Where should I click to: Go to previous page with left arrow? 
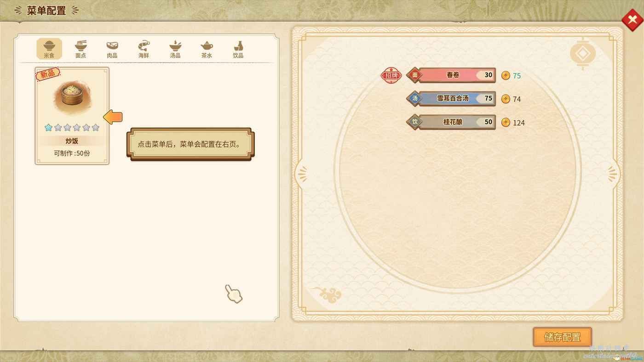click(302, 174)
